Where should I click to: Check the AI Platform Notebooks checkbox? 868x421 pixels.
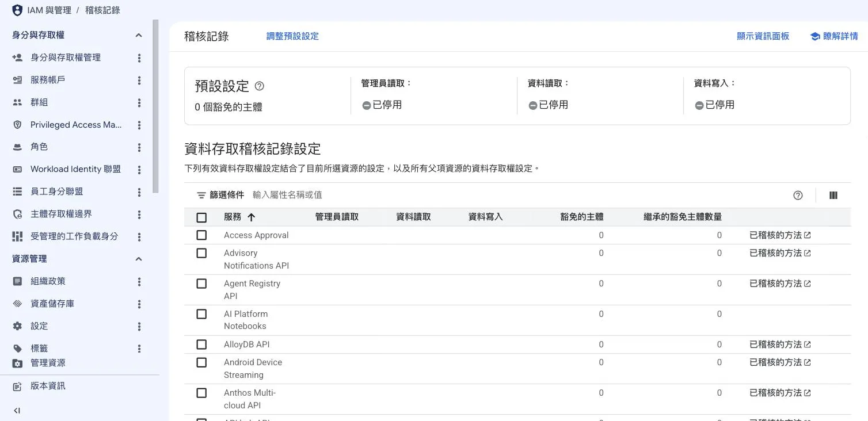201,314
